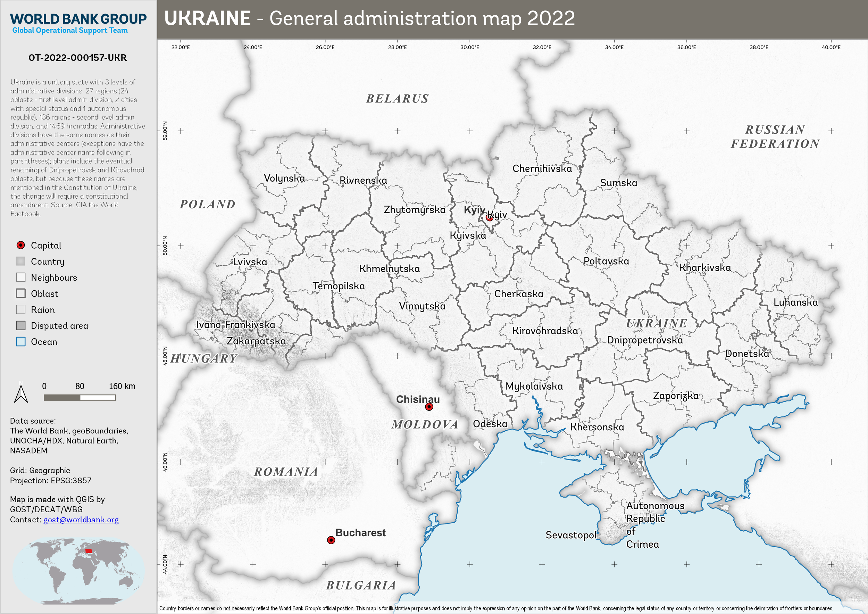This screenshot has height=614, width=868.
Task: Click the Country legend swatch
Action: coord(21,261)
